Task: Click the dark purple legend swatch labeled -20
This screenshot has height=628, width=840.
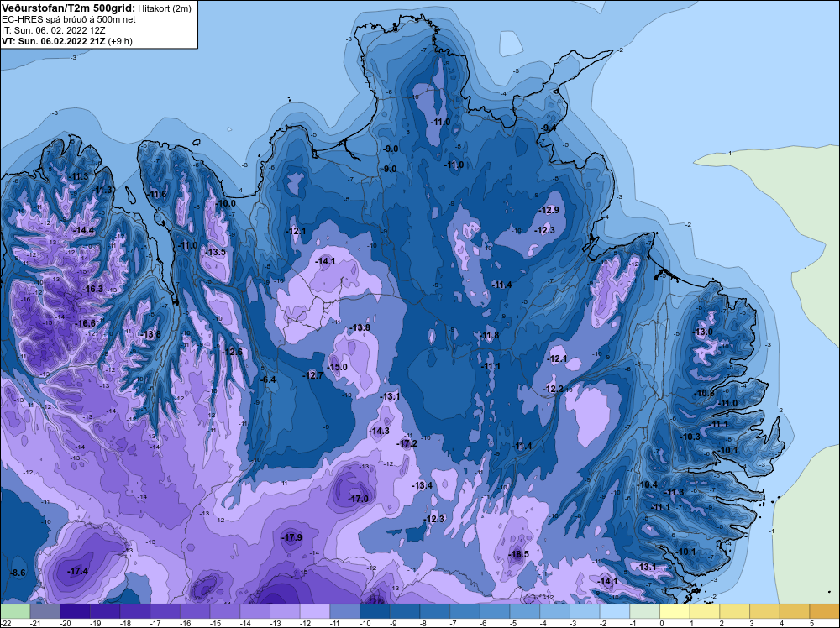Action: 75,611
